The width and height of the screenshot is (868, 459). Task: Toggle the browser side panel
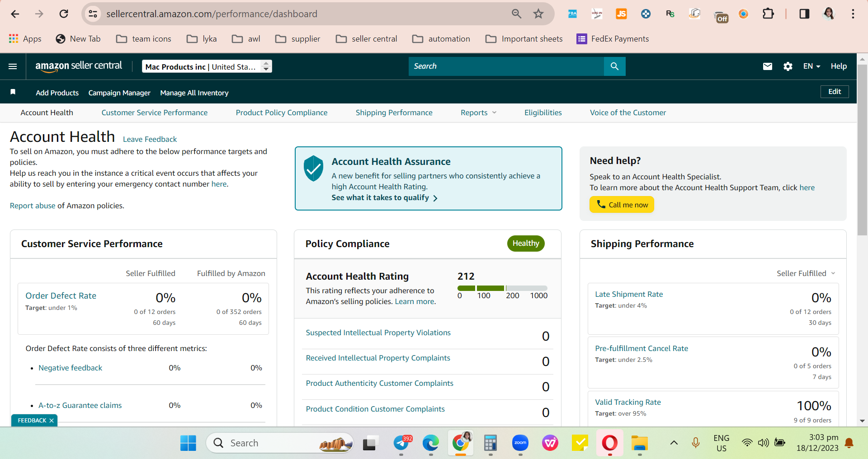pyautogui.click(x=804, y=14)
